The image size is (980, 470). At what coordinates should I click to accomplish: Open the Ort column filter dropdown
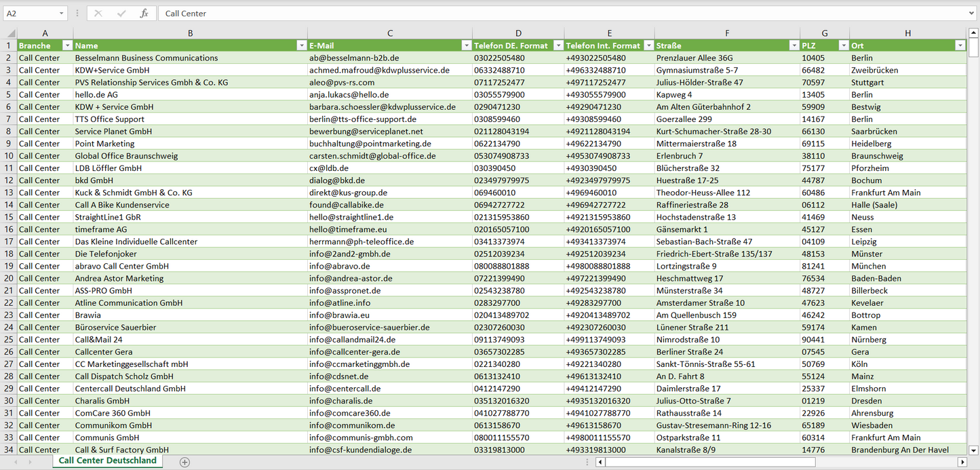pyautogui.click(x=960, y=45)
